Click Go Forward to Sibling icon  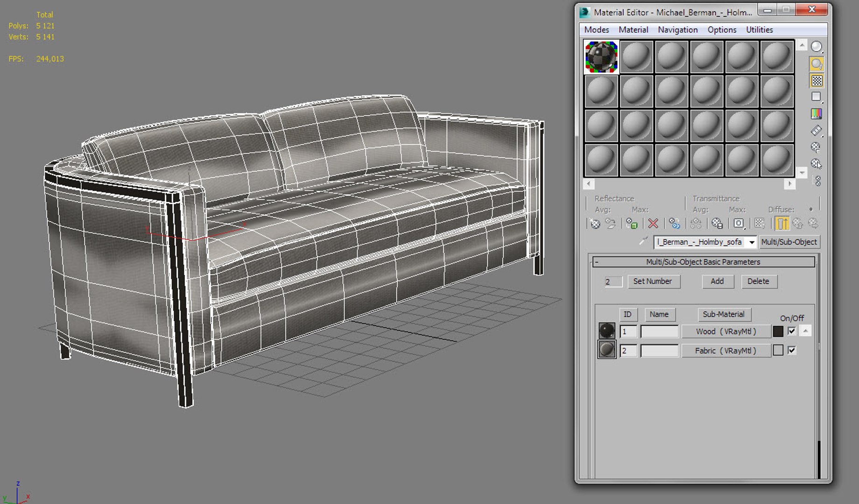tap(813, 224)
